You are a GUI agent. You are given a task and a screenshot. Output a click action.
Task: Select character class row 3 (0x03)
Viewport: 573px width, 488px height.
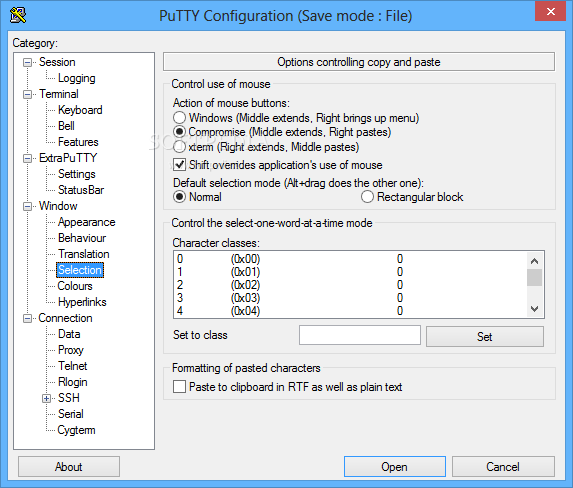coord(350,298)
